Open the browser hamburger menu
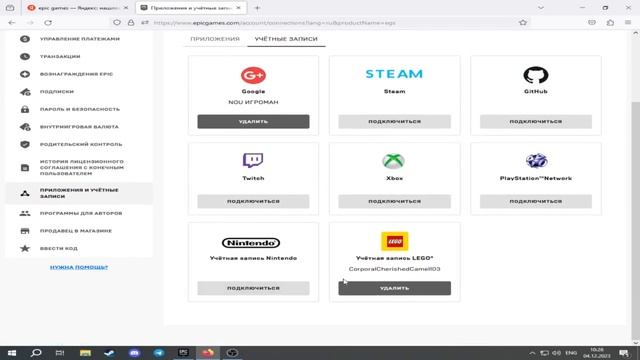640x360 pixels. (628, 23)
